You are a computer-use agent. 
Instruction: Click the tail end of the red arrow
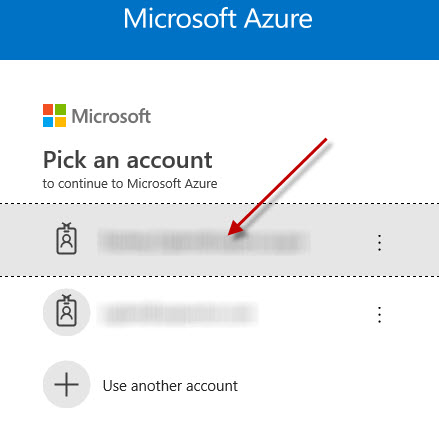[x=326, y=139]
